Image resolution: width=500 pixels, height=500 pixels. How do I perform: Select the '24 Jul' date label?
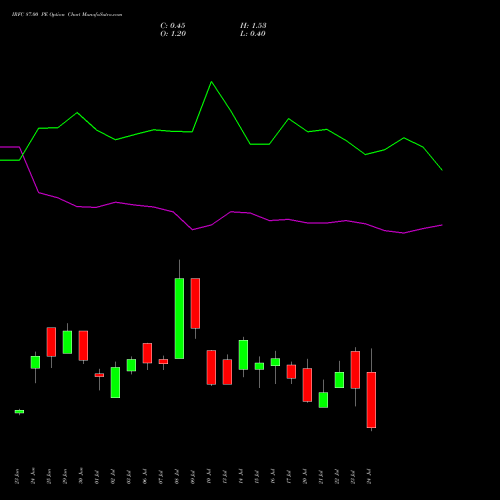pos(369,476)
